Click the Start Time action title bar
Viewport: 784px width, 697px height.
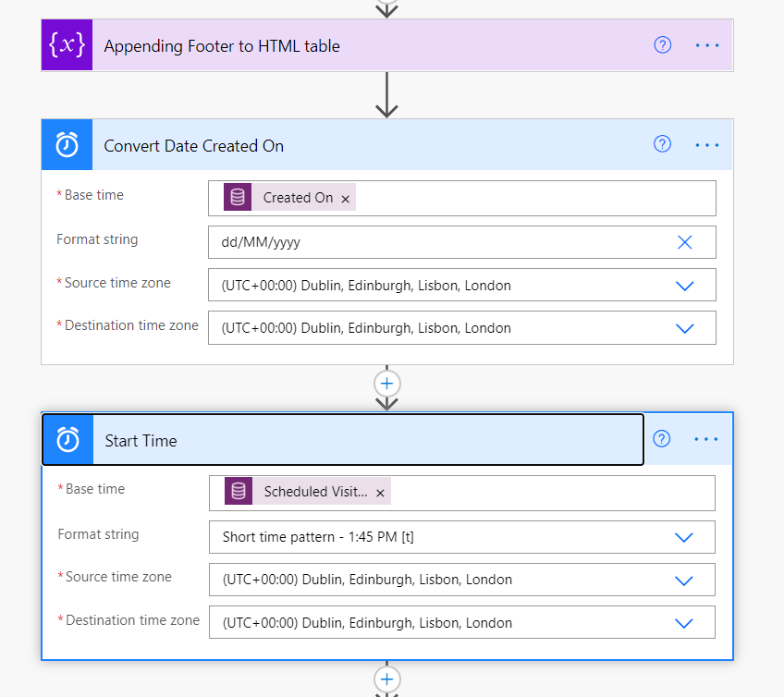pyautogui.click(x=370, y=440)
